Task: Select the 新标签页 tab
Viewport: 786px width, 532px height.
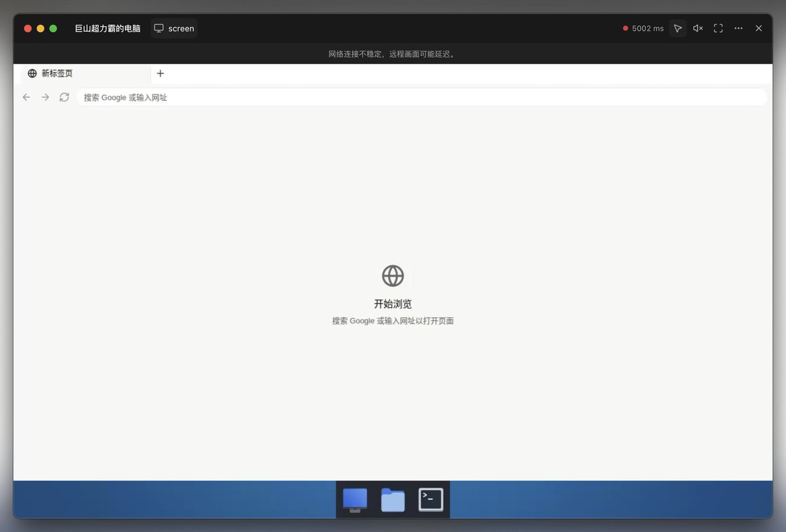Action: [x=86, y=73]
